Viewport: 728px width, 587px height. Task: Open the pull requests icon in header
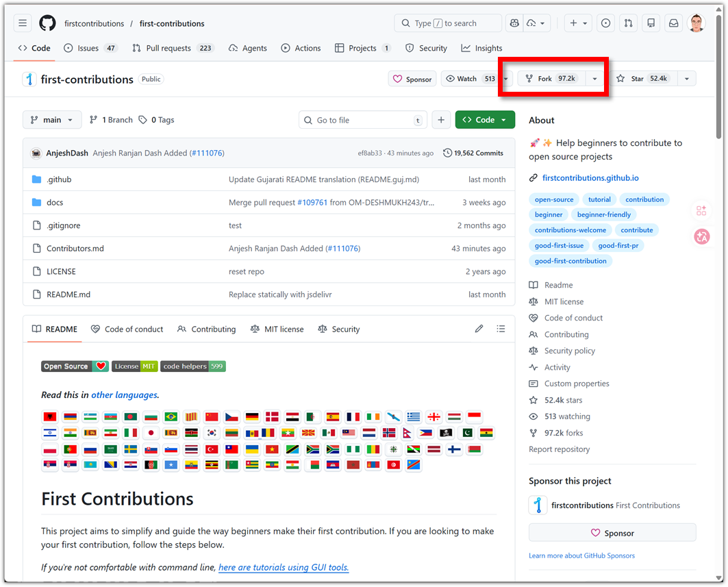[628, 23]
